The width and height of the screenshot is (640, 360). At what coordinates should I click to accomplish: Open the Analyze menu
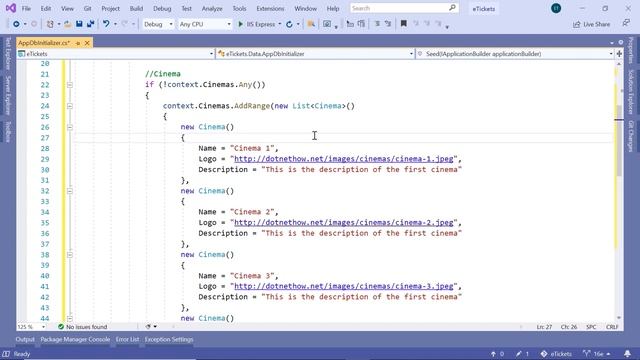point(212,9)
